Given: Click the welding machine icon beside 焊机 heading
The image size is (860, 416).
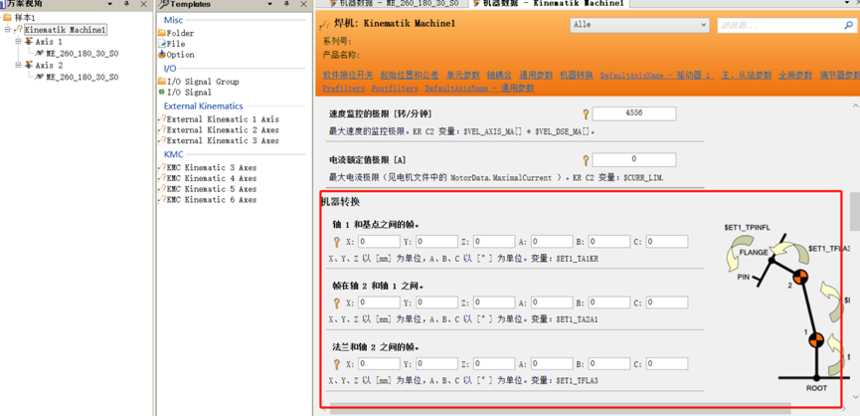Looking at the screenshot, I should (326, 24).
